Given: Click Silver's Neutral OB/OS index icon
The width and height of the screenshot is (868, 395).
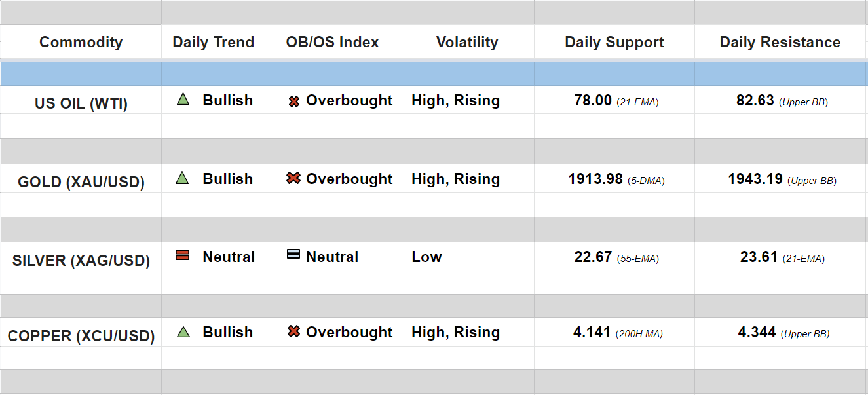Looking at the screenshot, I should click(293, 254).
